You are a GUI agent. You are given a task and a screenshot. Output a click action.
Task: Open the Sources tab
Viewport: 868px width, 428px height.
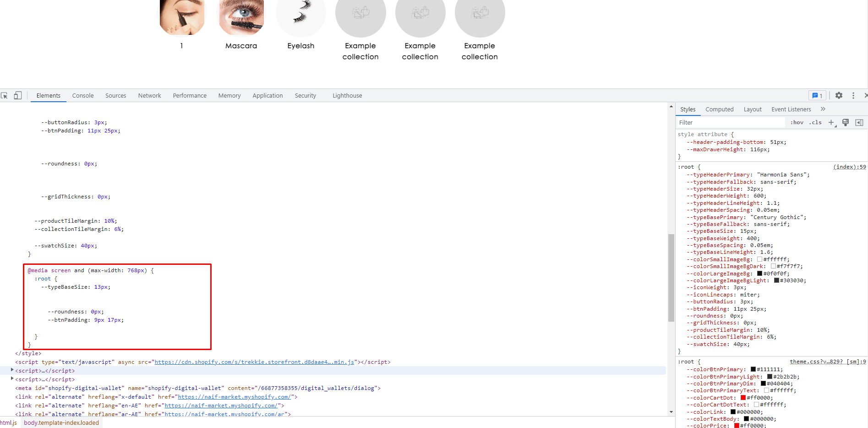[x=116, y=95]
